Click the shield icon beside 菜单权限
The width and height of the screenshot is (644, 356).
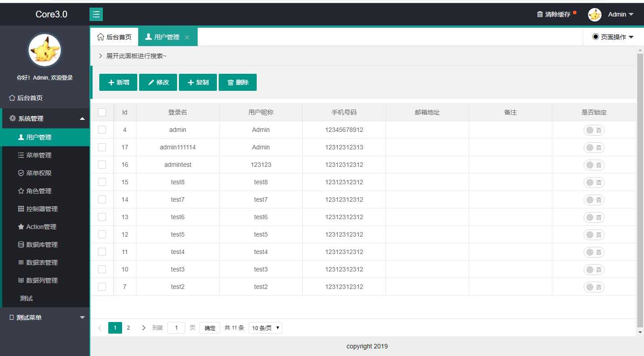[x=21, y=173]
